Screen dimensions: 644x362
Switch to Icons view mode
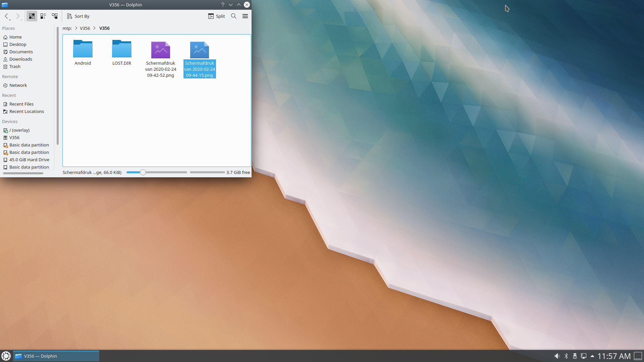point(32,16)
